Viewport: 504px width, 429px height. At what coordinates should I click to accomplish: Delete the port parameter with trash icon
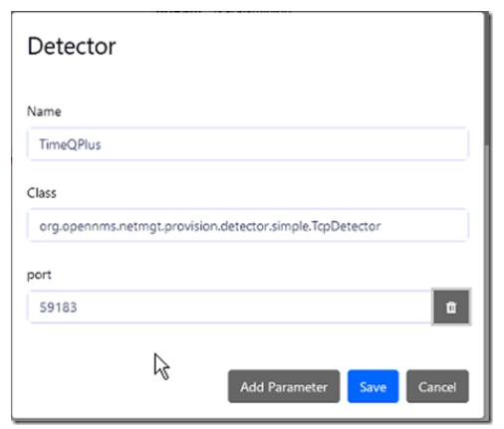coord(451,307)
